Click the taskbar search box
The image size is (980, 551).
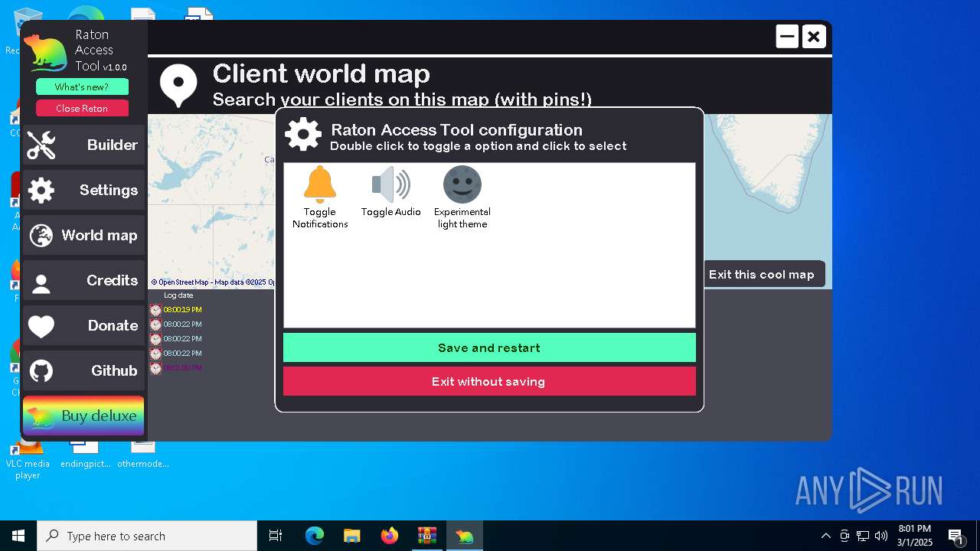click(147, 536)
